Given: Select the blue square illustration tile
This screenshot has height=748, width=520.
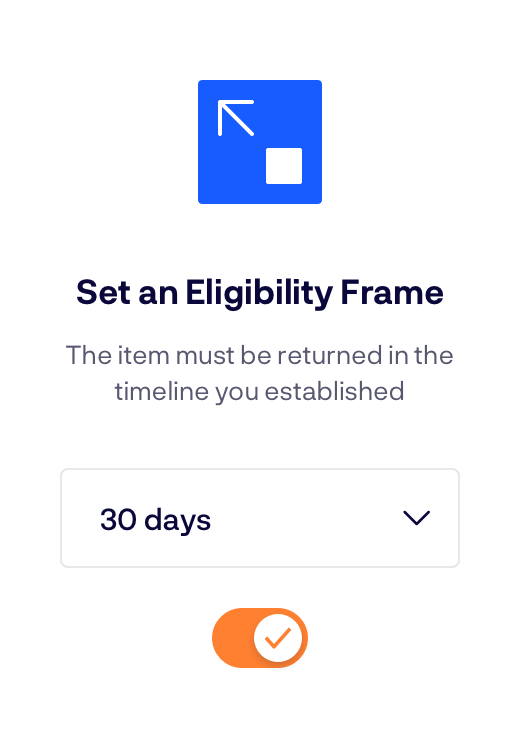Looking at the screenshot, I should coord(260,142).
